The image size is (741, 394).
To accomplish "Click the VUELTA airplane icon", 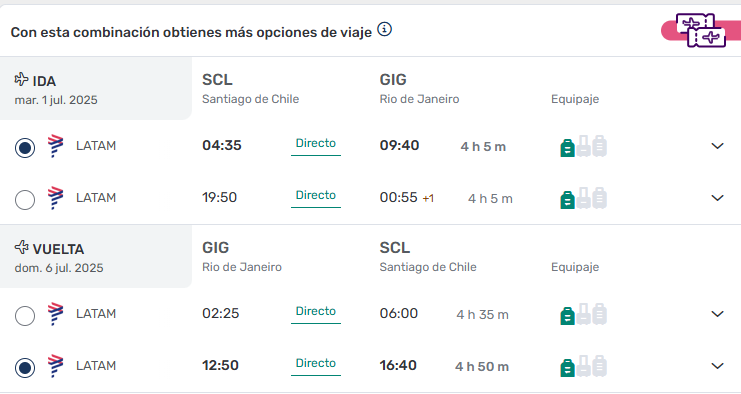I will pos(21,247).
